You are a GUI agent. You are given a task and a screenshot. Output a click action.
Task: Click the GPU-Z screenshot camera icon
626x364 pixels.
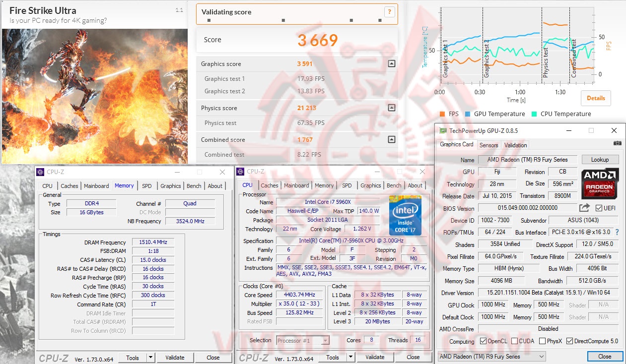(617, 143)
